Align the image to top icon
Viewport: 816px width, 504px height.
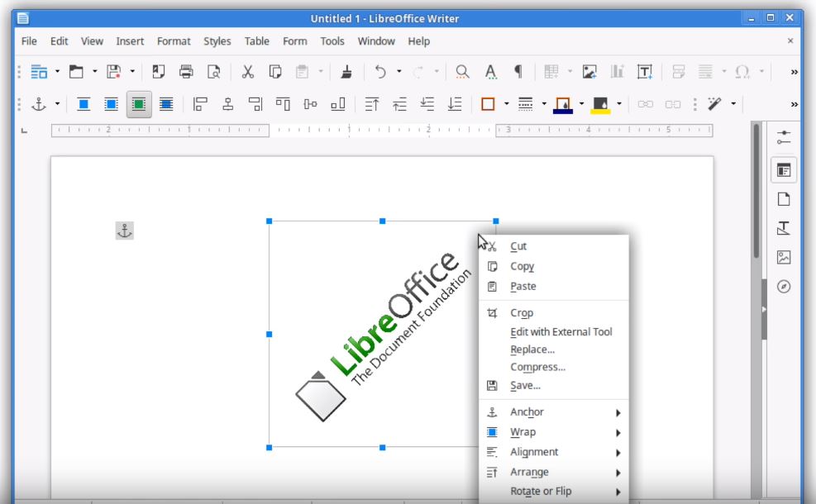pos(283,104)
